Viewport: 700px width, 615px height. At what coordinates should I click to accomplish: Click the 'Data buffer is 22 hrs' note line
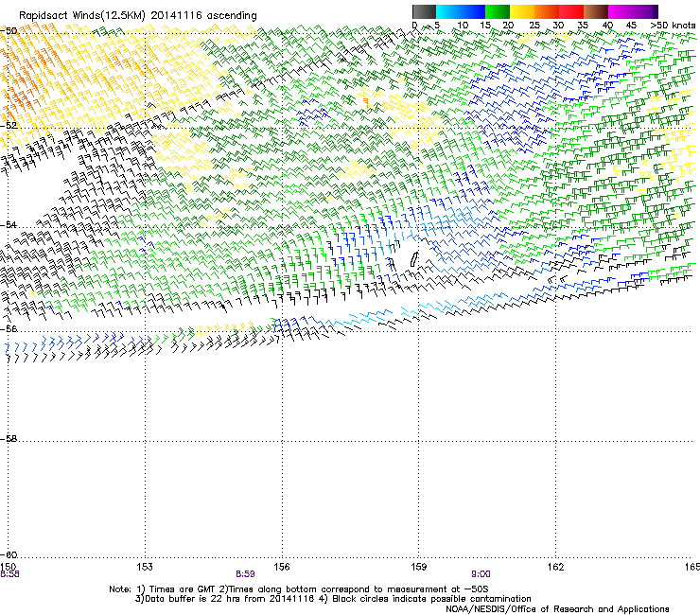(x=333, y=599)
